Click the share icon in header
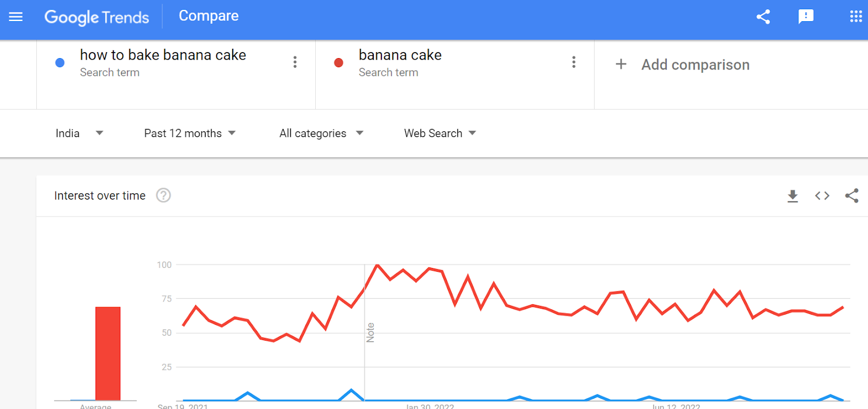The image size is (868, 409). (763, 17)
